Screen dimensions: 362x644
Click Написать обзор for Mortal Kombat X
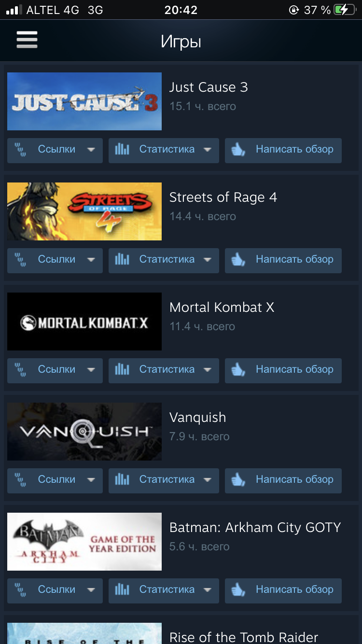pyautogui.click(x=283, y=370)
